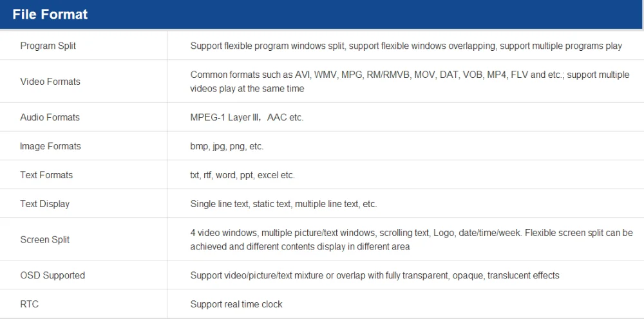Click the Image Formats row label
This screenshot has width=644, height=319.
tap(50, 146)
